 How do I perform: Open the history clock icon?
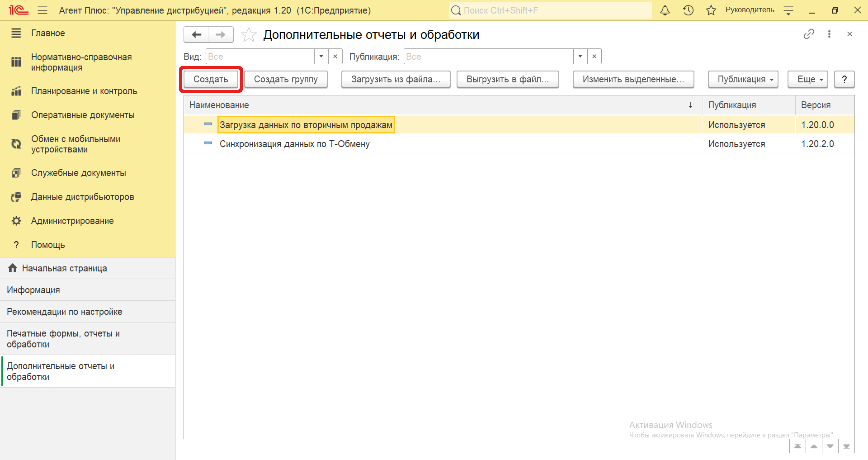click(688, 10)
